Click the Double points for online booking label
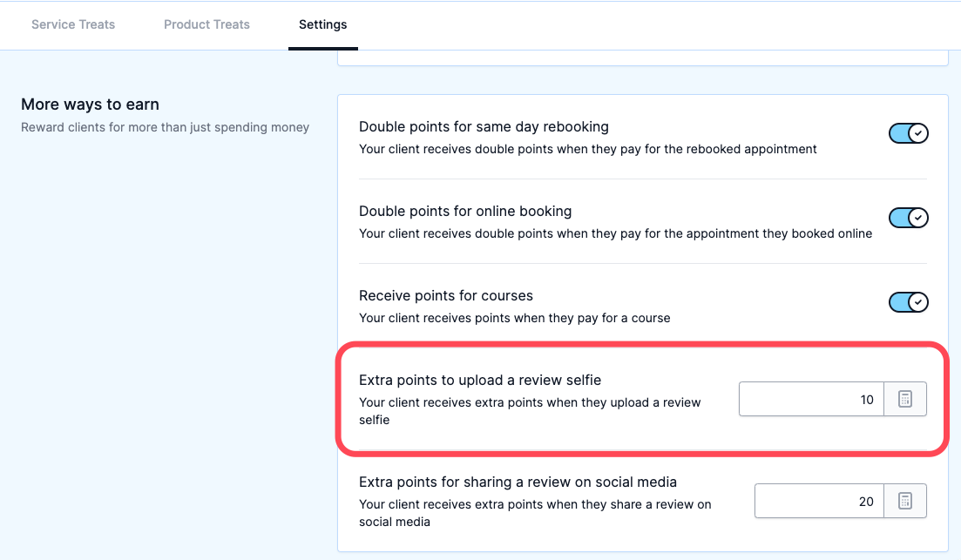 click(x=465, y=212)
